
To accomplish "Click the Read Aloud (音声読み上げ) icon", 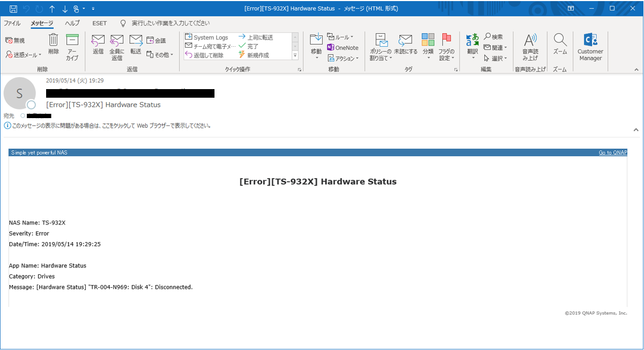I will pyautogui.click(x=530, y=41).
